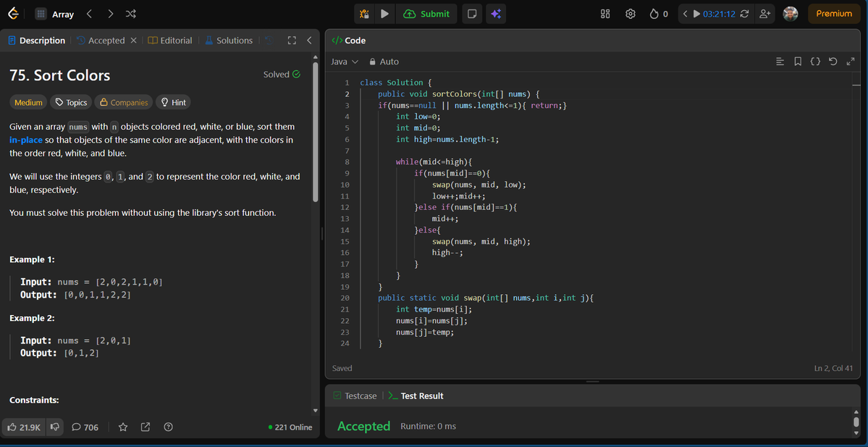This screenshot has height=447, width=868.
Task: Switch to the Test Result tab
Action: (416, 396)
